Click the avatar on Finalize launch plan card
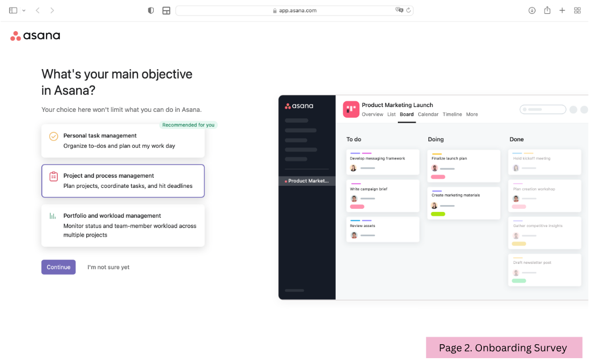The height and width of the screenshot is (364, 589). (x=435, y=168)
